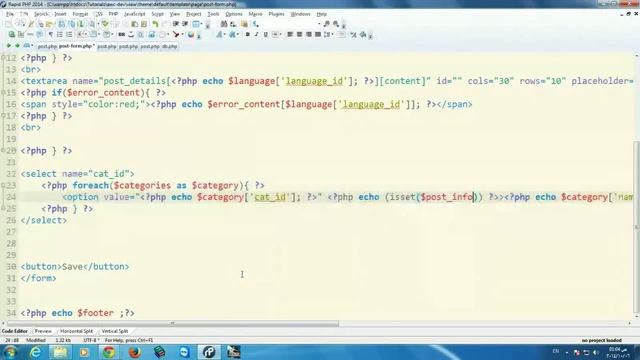Open the color picker wheel icon
Image resolution: width=640 pixels, height=360 pixels.
point(191,34)
